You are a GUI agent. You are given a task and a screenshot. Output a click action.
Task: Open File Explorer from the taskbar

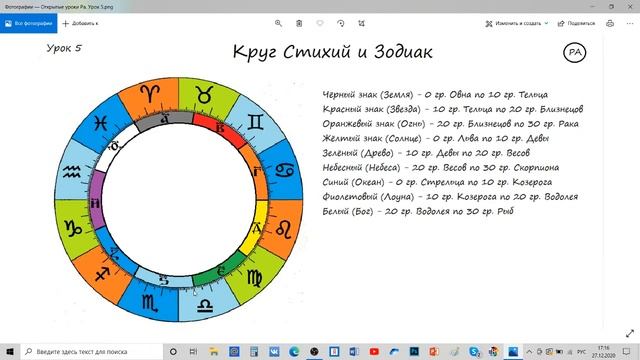tap(213, 351)
